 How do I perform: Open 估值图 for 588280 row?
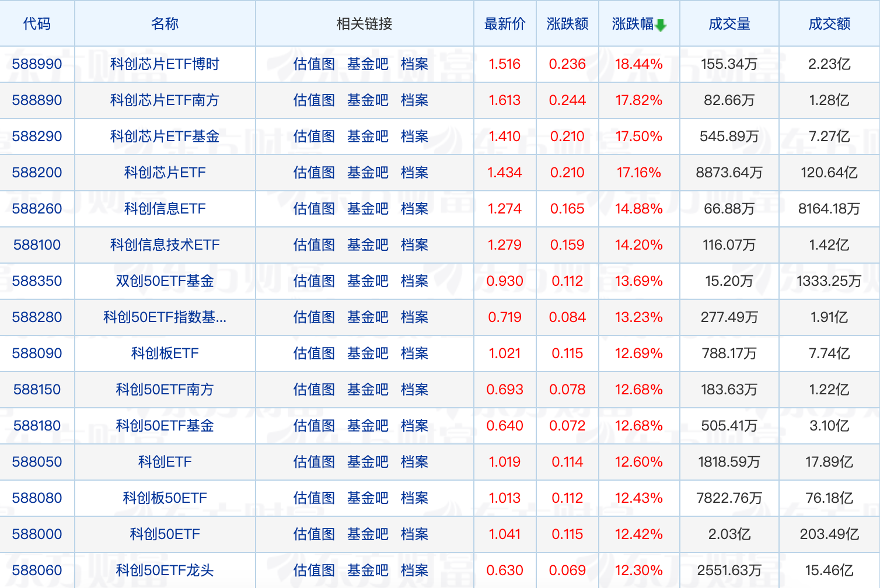pos(315,317)
